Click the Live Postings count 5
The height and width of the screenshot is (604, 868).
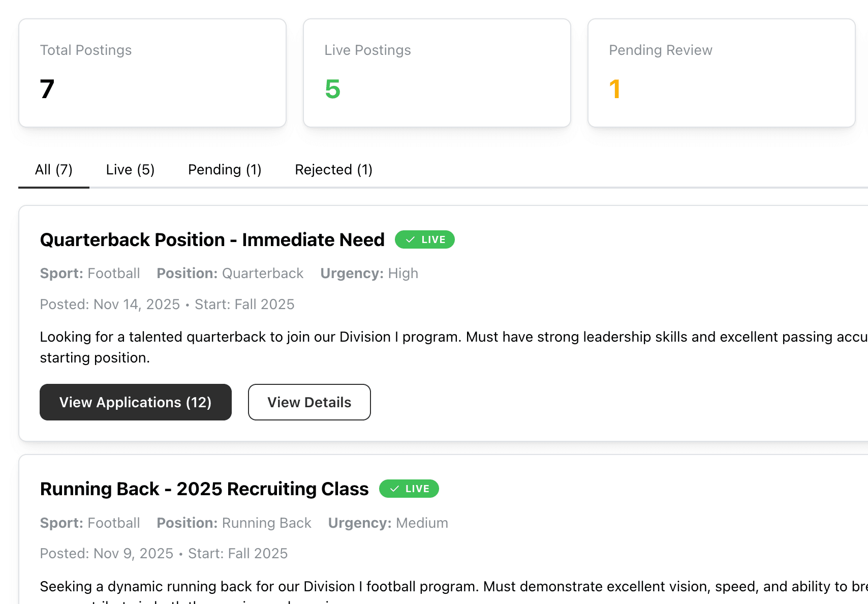(x=332, y=90)
